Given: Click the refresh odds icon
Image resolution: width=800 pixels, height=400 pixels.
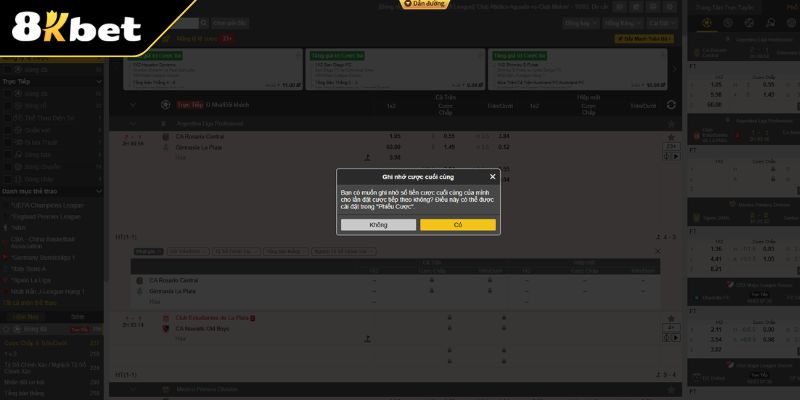Looking at the screenshot, I should coord(671,104).
